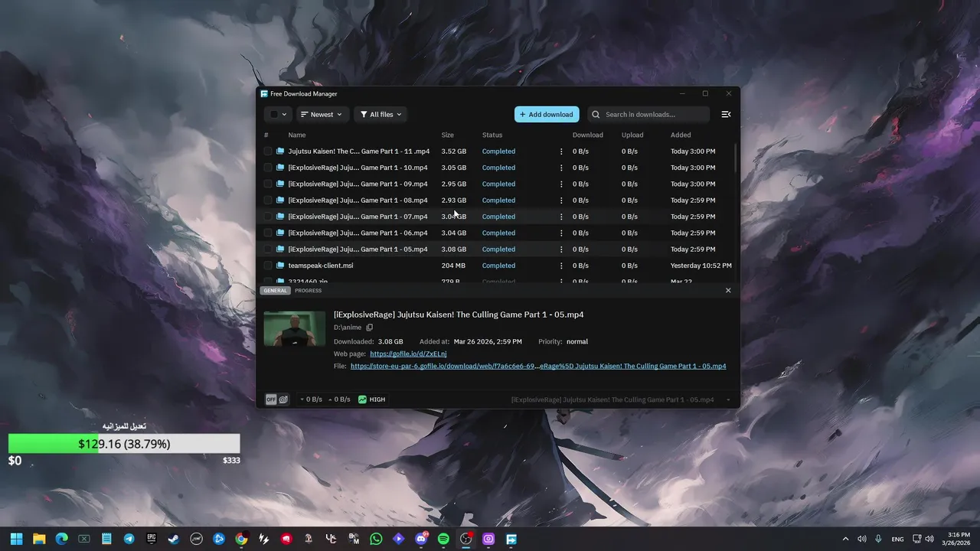
Task: Open three-dot menu for teamspeak-client.msi
Action: 561,266
